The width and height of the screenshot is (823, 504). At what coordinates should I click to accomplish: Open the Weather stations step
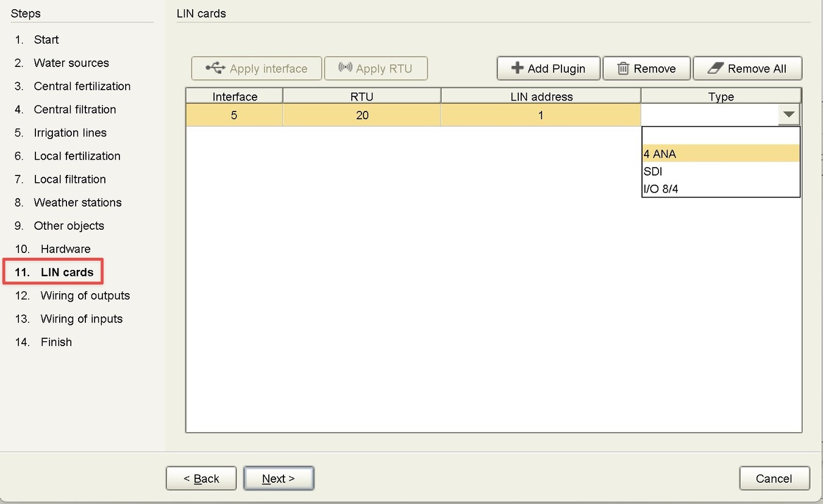(x=77, y=202)
